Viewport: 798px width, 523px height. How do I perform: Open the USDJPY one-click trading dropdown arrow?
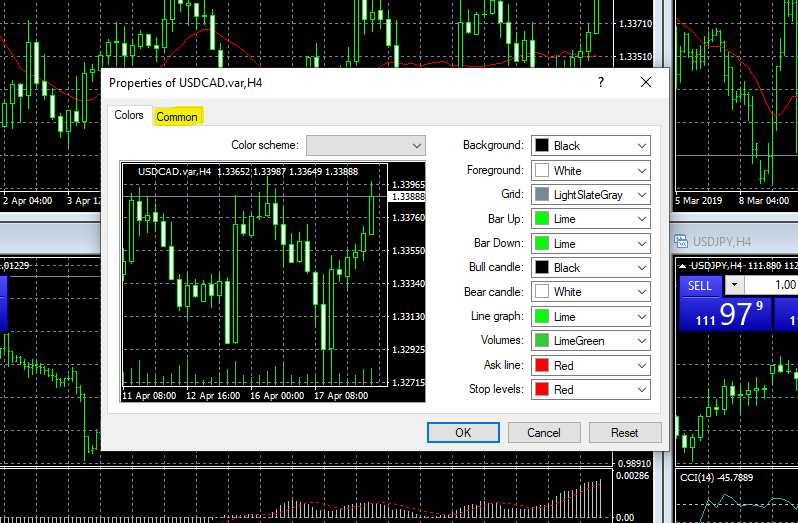(x=734, y=284)
